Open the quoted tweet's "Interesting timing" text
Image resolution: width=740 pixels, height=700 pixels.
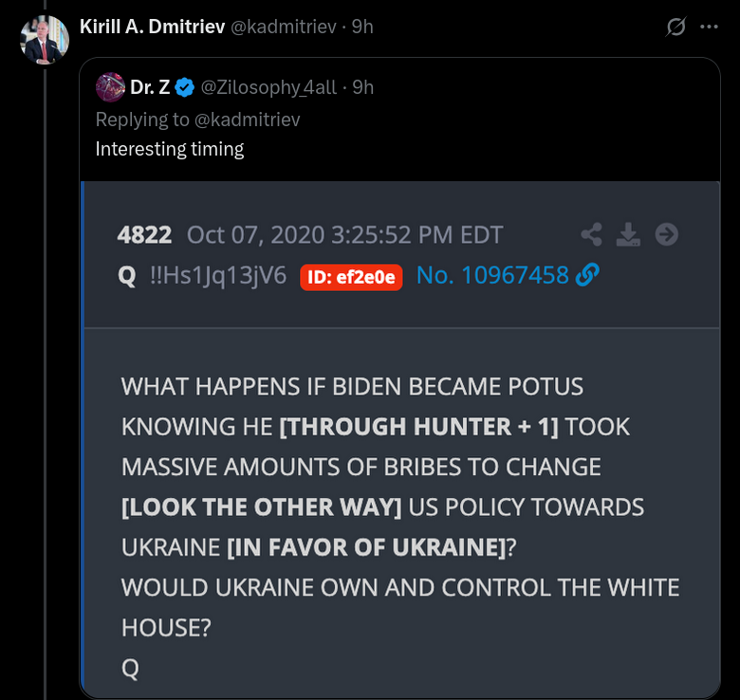point(170,149)
